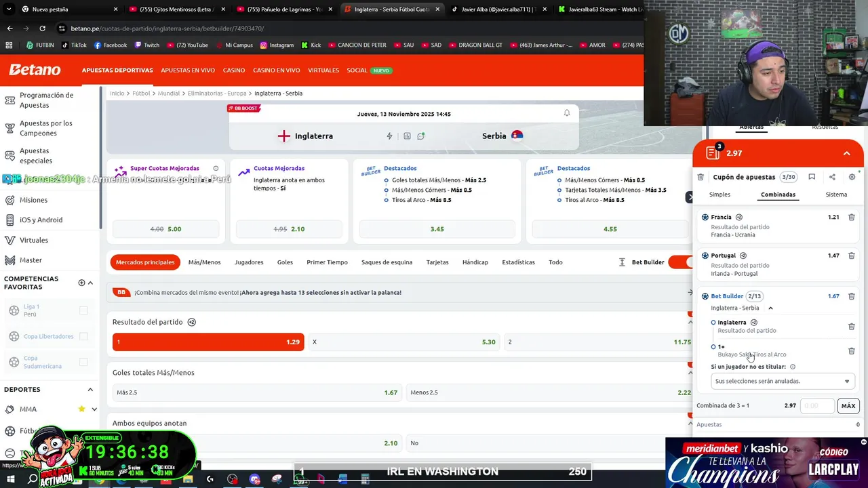Reload the browser page
Screen dimensions: 868x488
(42, 28)
